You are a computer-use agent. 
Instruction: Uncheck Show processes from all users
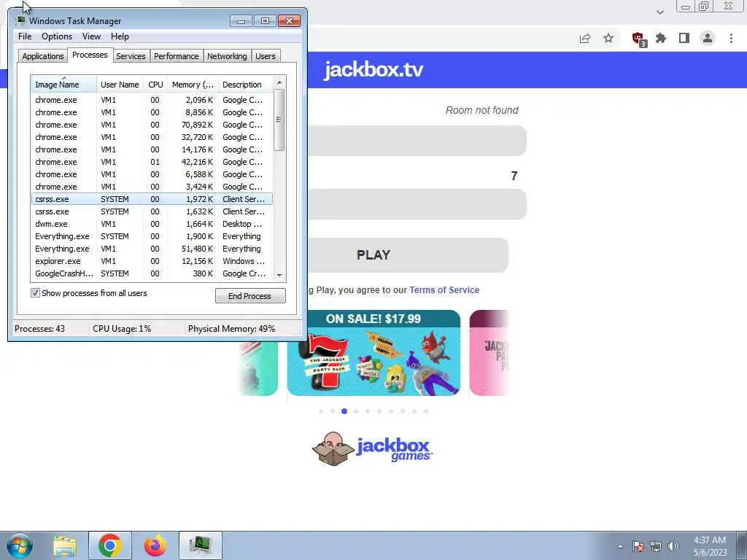35,293
